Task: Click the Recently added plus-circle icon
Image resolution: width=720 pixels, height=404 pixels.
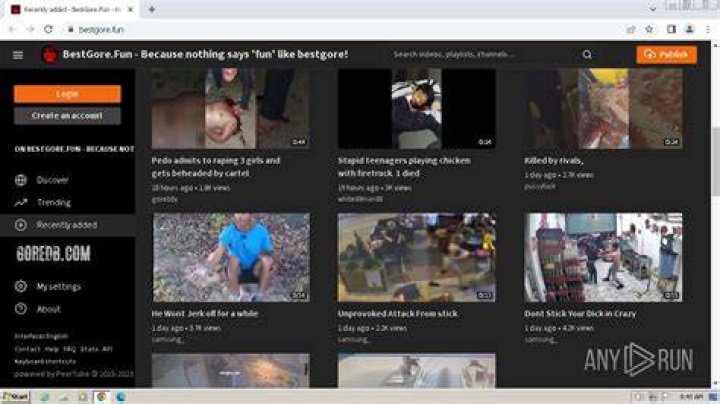Action: click(21, 225)
